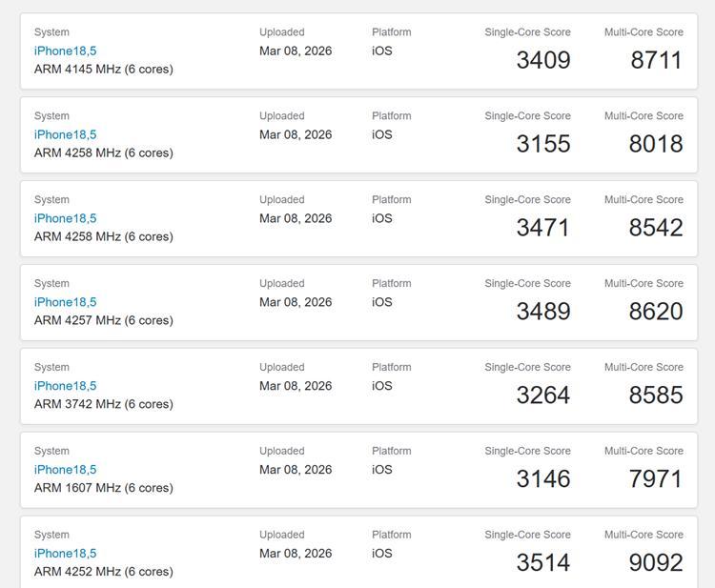
Task: Click the single-core score 3264
Action: click(542, 395)
